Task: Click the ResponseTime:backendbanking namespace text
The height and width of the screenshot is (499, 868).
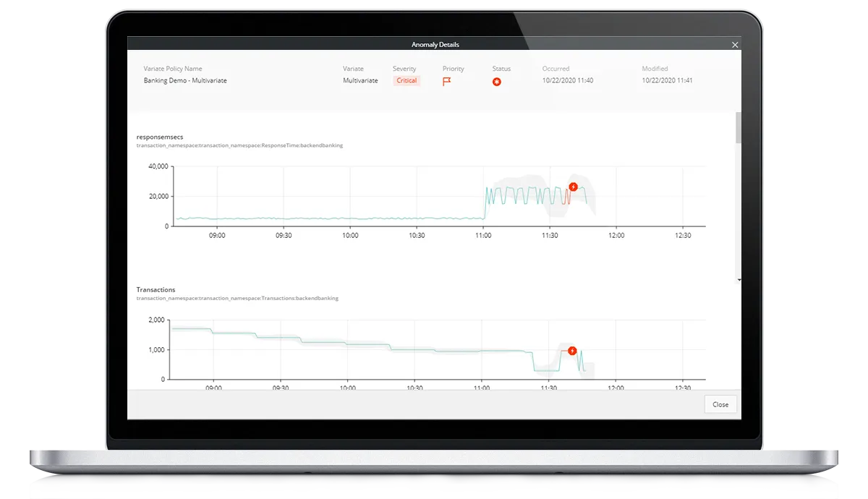Action: click(x=239, y=145)
